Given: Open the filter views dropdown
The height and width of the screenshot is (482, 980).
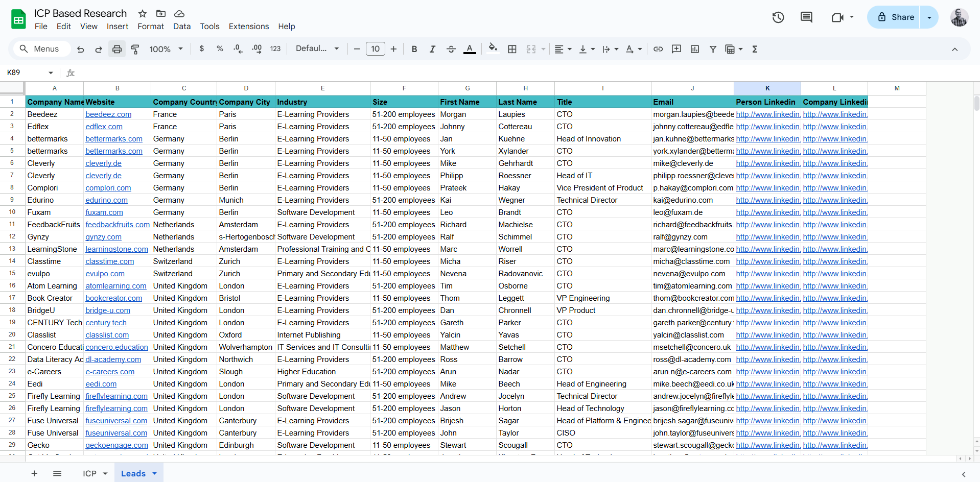Looking at the screenshot, I should click(740, 50).
